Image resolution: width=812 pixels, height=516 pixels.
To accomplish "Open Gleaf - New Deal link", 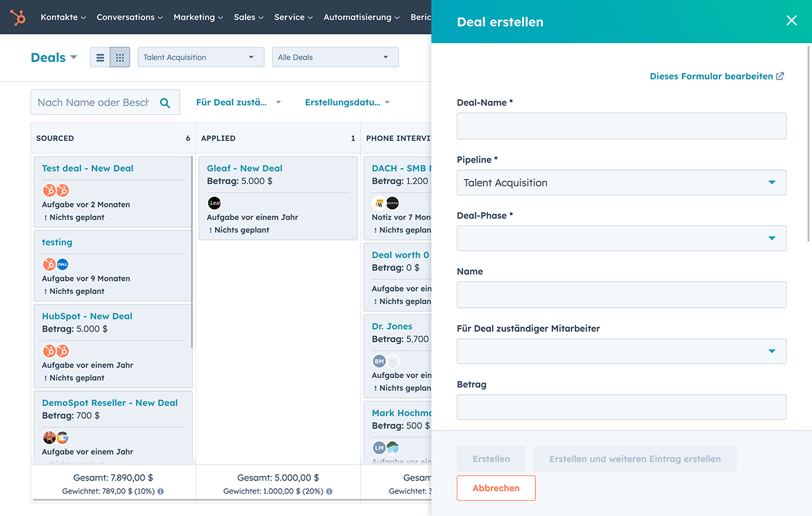I will [x=244, y=168].
